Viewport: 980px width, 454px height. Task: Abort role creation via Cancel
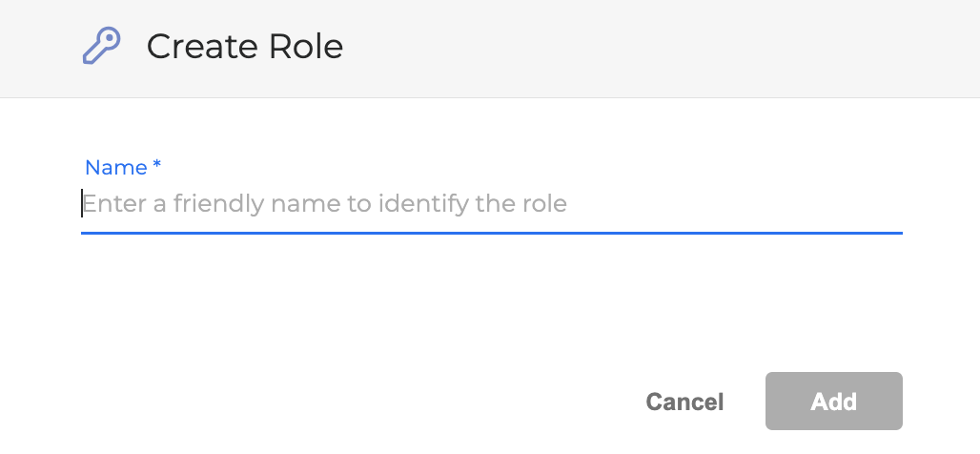(x=684, y=402)
